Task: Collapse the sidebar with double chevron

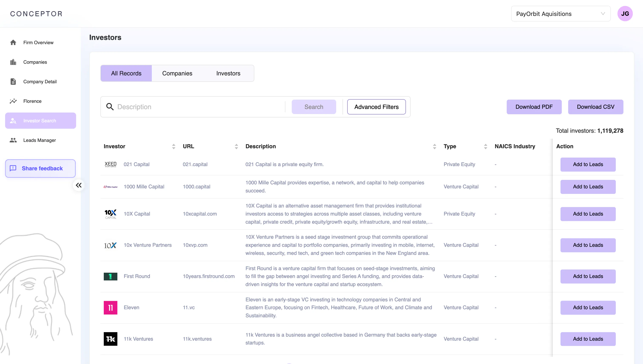Action: (79, 185)
